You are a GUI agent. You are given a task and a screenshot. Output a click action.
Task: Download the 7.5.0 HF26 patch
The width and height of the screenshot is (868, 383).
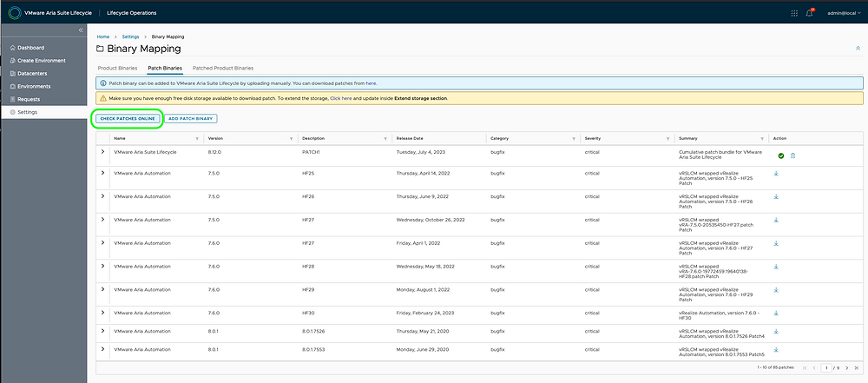(776, 197)
